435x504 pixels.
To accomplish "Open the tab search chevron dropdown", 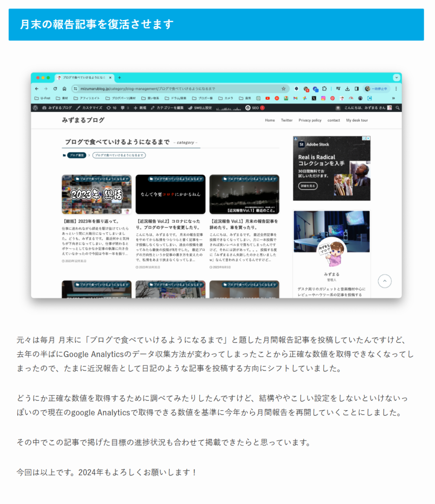I will click(396, 77).
